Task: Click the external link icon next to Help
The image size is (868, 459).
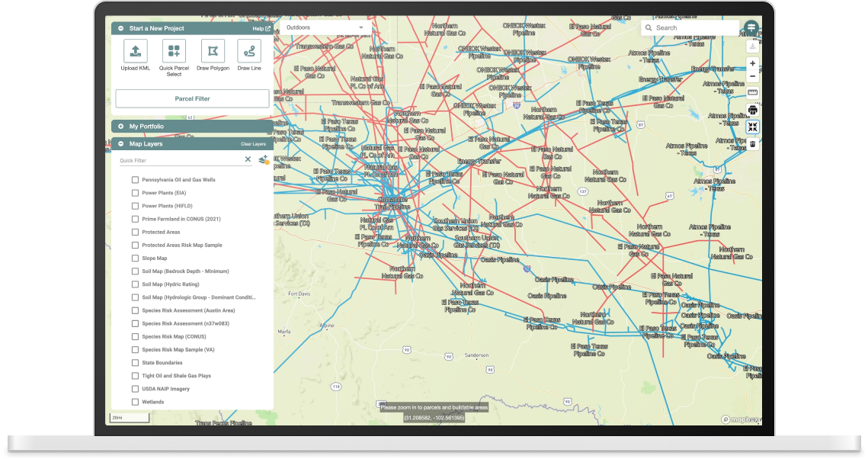Action: click(x=268, y=28)
